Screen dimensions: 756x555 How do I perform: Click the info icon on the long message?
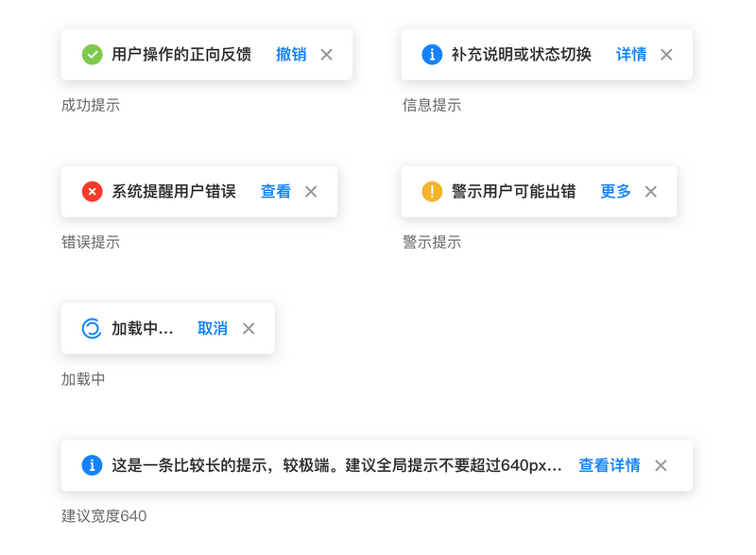(x=92, y=465)
